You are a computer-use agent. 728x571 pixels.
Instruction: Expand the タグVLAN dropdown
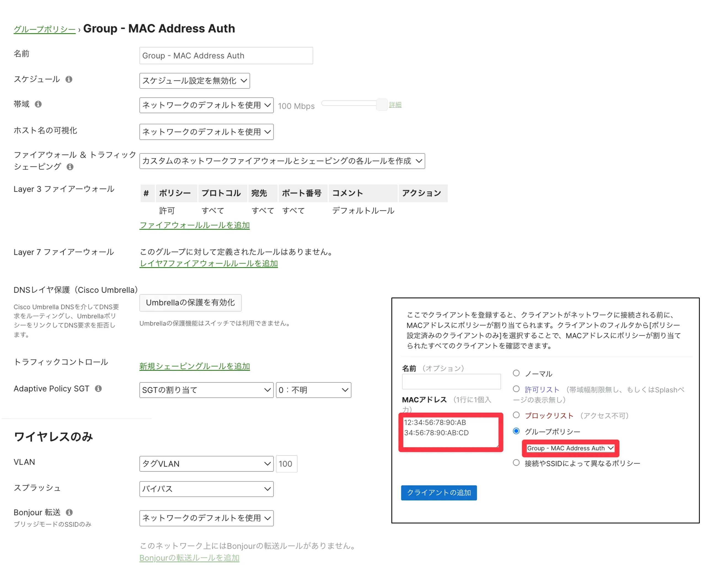[x=206, y=464]
